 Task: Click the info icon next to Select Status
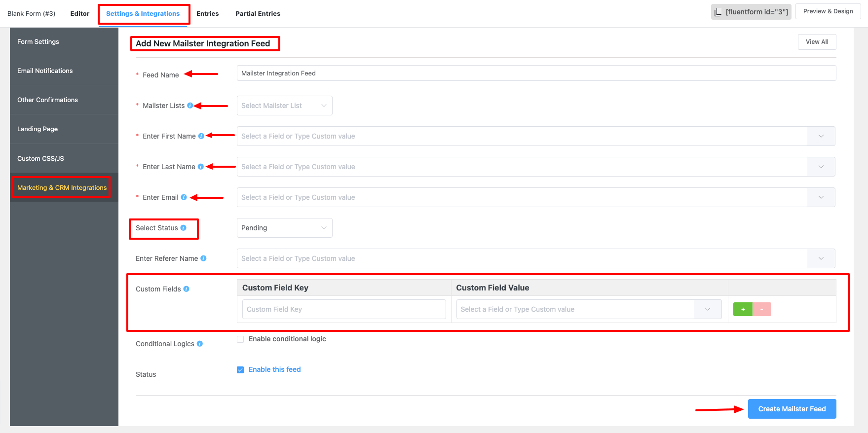tap(183, 228)
